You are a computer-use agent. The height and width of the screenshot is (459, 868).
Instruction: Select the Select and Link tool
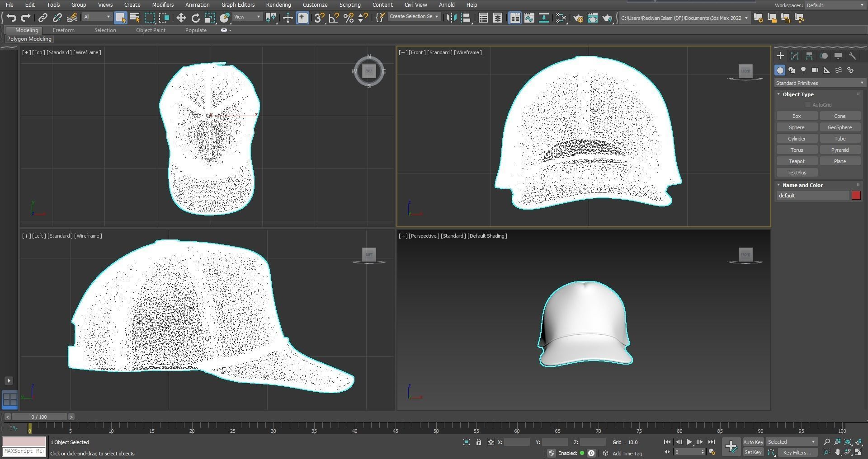coord(42,18)
